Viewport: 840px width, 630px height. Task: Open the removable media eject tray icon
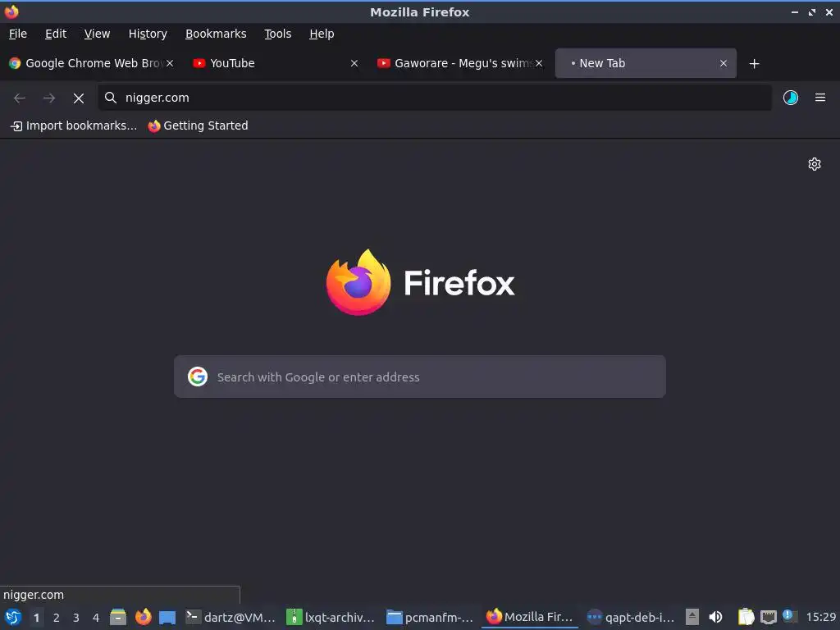tap(692, 617)
